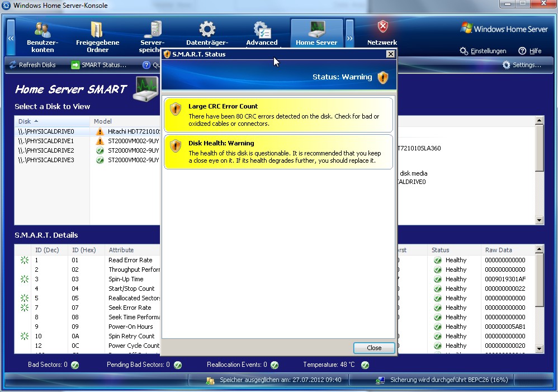Click the warning icon in the PHYSICALDRIVE1 row
Screen dimensions: 558x392
[x=100, y=141]
